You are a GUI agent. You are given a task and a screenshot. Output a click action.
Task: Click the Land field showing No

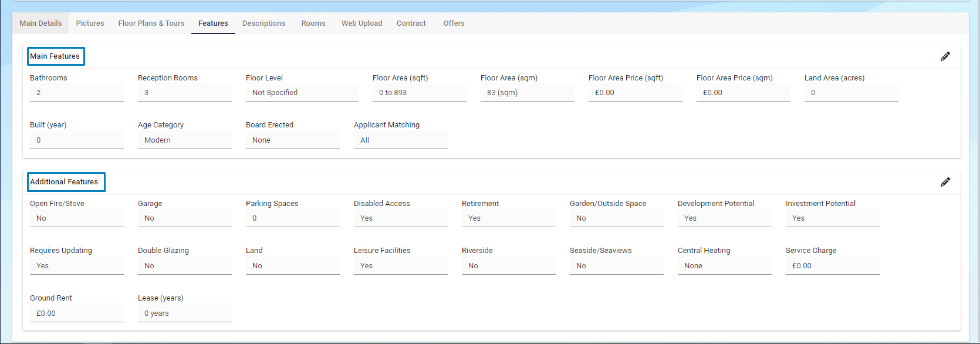click(x=293, y=266)
